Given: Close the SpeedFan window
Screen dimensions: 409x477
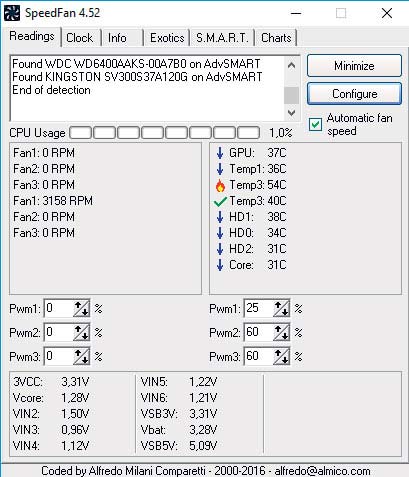Looking at the screenshot, I should (x=387, y=13).
